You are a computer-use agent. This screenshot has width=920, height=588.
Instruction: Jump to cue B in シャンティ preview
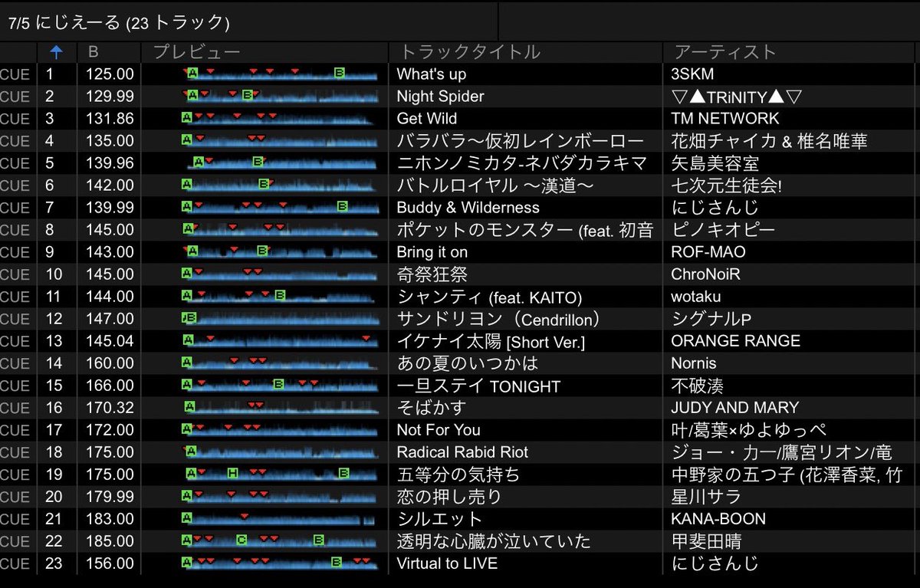(280, 295)
